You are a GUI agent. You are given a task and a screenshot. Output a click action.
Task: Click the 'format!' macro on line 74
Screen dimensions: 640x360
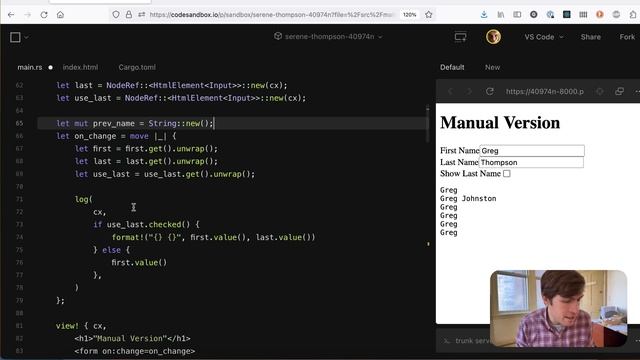[x=128, y=237]
